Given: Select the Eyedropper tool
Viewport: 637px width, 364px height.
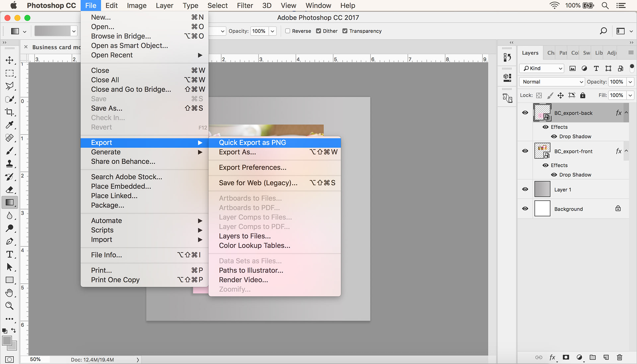Looking at the screenshot, I should pyautogui.click(x=10, y=125).
